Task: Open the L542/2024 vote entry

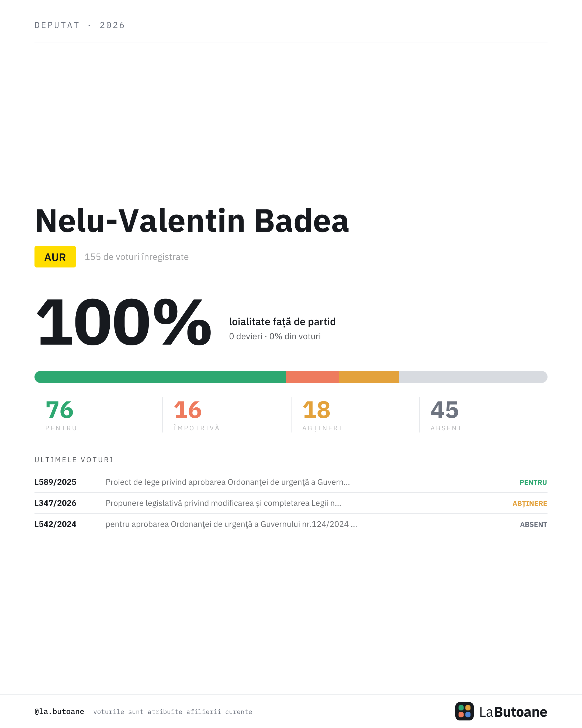Action: click(291, 524)
